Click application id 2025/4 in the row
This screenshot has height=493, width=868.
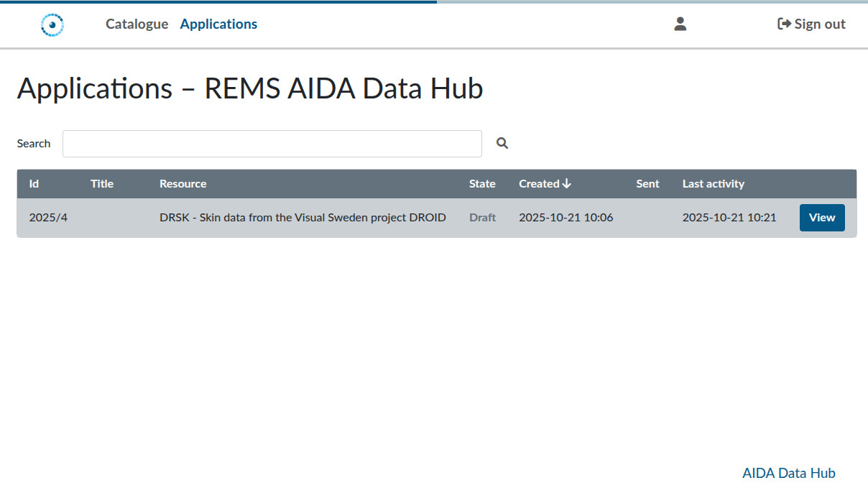pos(48,218)
